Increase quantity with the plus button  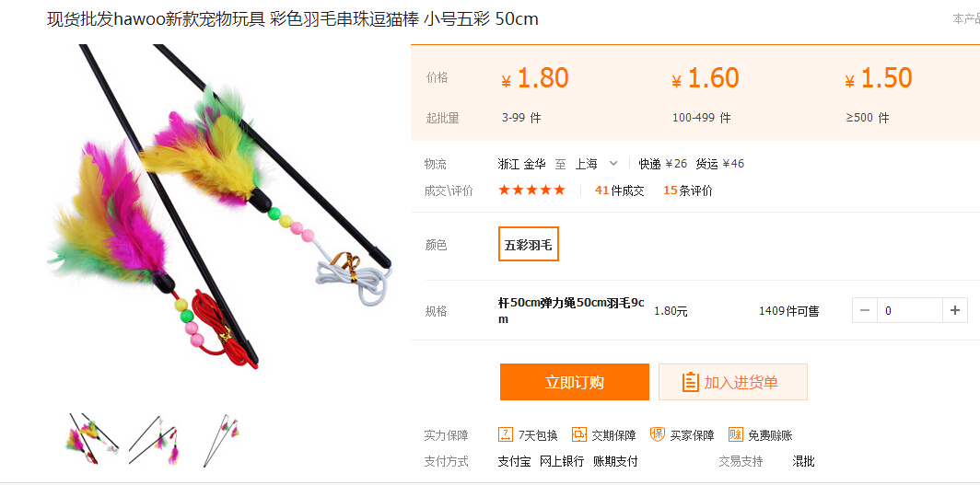954,310
